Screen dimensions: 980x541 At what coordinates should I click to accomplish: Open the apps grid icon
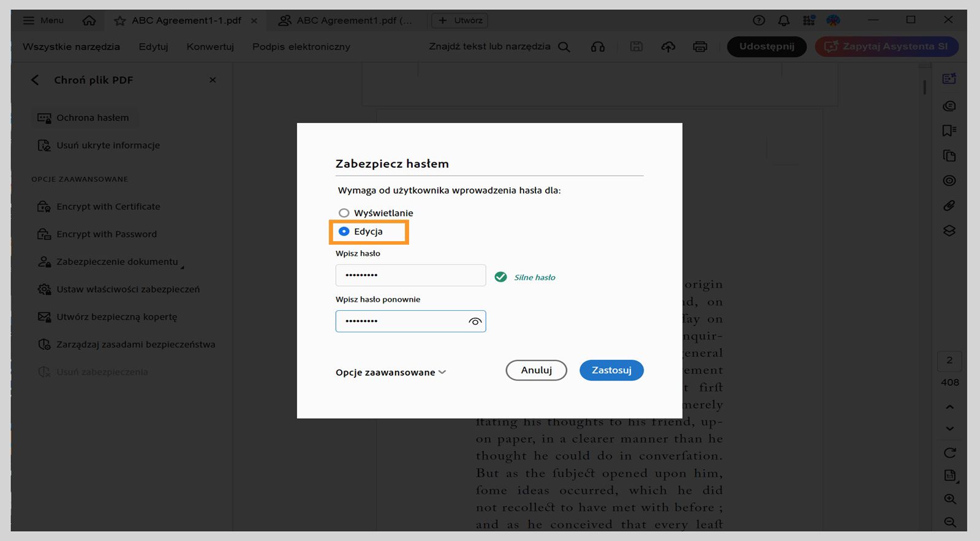coord(809,20)
